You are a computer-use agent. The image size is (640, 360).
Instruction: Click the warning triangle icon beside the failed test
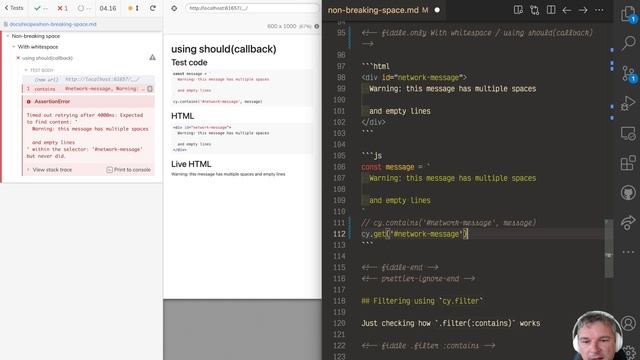click(x=152, y=58)
